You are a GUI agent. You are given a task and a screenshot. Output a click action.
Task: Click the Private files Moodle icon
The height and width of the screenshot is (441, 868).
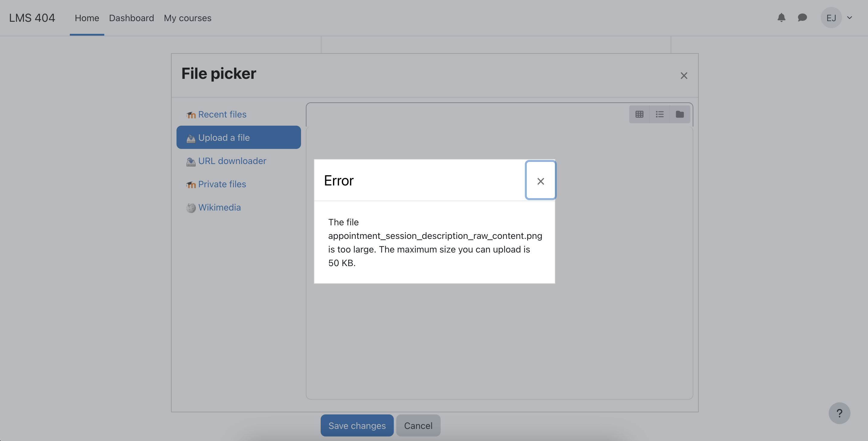191,185
